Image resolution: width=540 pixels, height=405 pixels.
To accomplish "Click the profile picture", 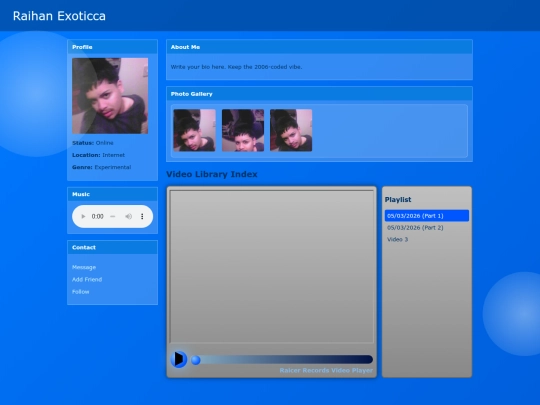I will tap(110, 96).
